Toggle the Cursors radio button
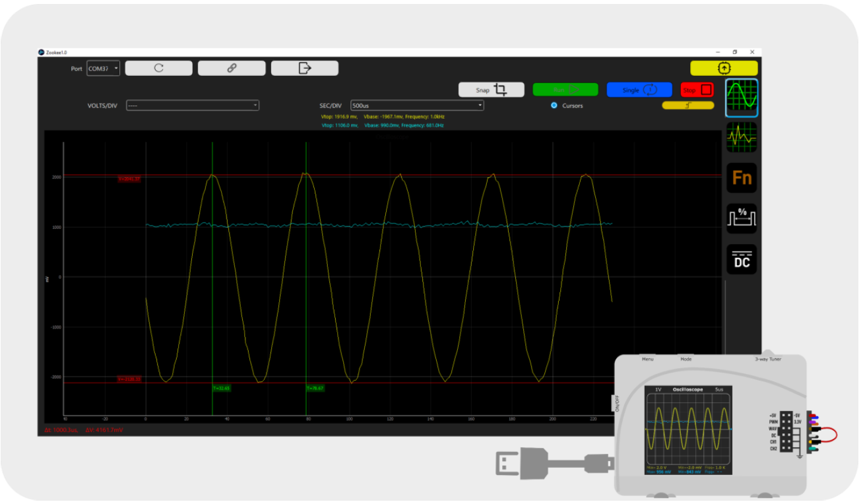This screenshot has height=504, width=863. (554, 106)
